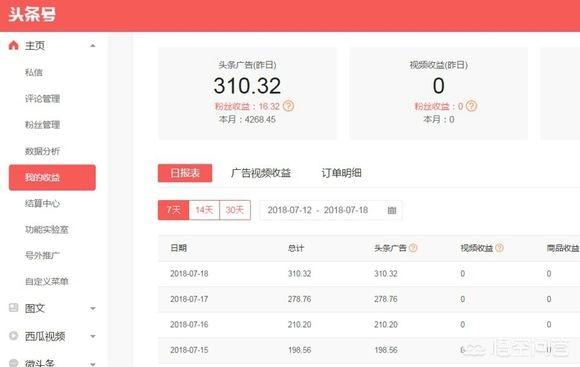
Task: Click total value 210.20 in 总计 column
Action: pyautogui.click(x=300, y=324)
